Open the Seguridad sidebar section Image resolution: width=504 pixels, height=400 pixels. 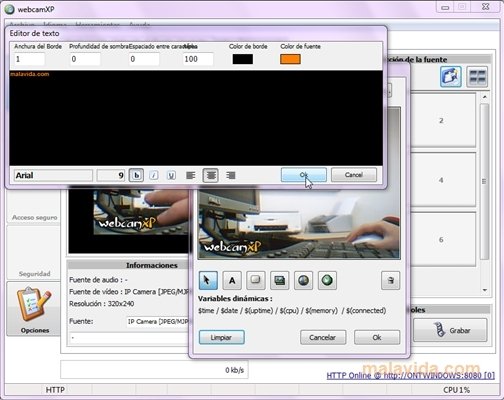34,252
